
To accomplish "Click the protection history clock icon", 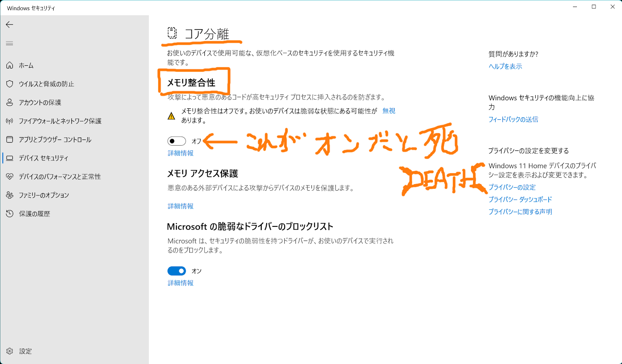I will 10,214.
